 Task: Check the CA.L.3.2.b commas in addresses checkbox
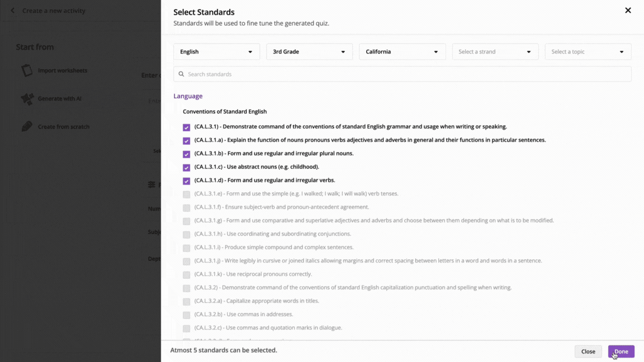coord(187,315)
